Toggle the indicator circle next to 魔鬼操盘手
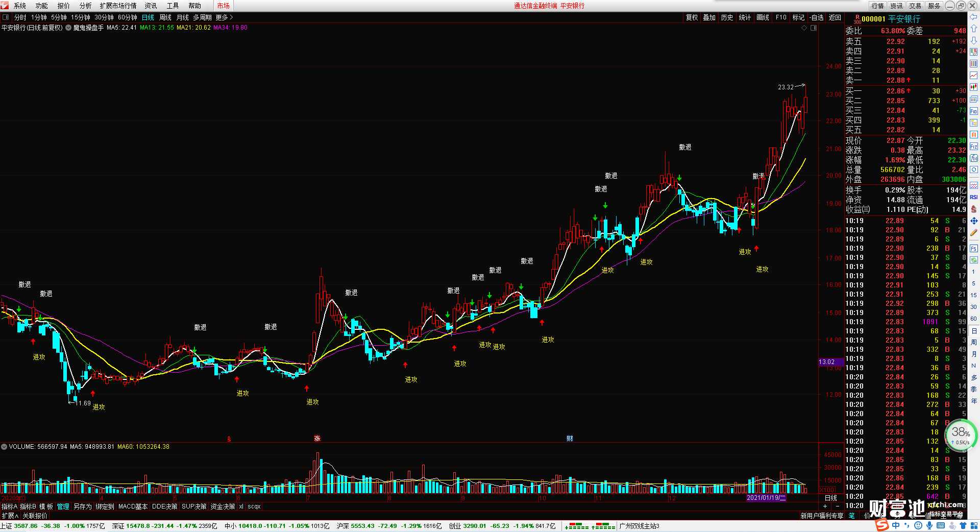 68,28
